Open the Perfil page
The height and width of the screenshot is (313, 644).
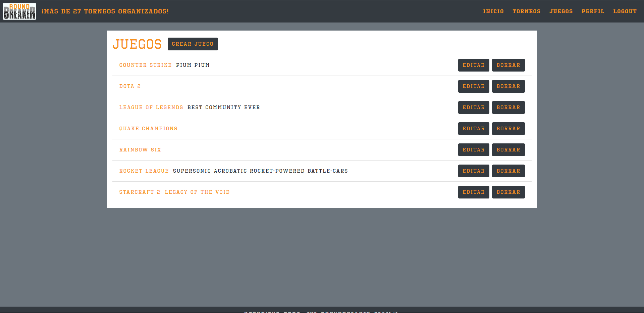[593, 11]
